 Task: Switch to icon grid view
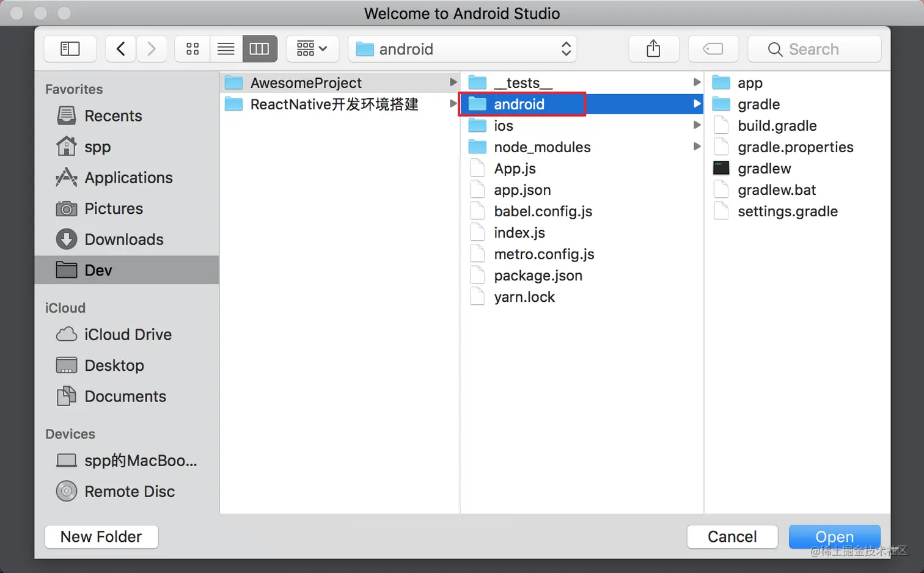pos(193,49)
